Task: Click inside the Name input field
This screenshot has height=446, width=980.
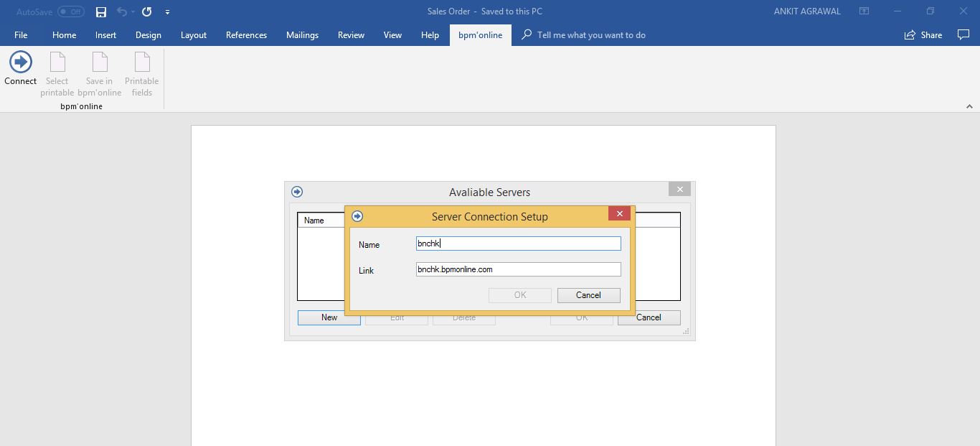Action: click(x=517, y=243)
